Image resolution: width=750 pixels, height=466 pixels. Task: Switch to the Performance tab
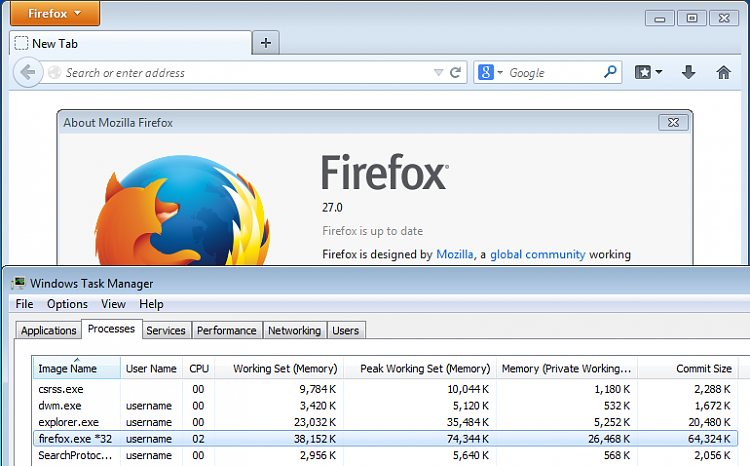coord(227,331)
